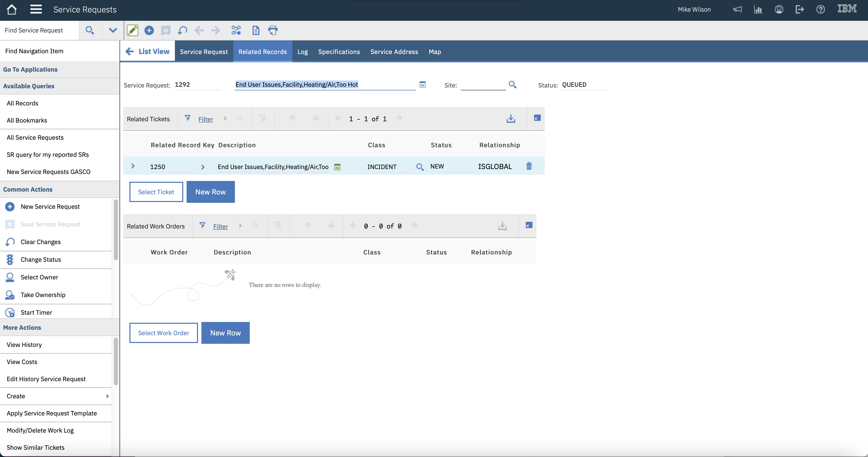Click the Bulletins megaphone icon in the header
The image size is (868, 457).
pos(737,9)
